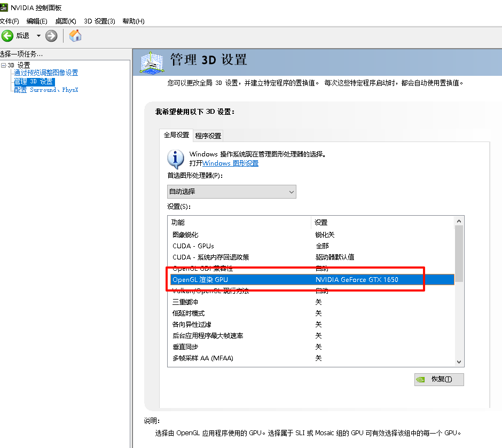This screenshot has width=502, height=448.
Task: Click the NVIDIA Control Panel title icon
Action: click(4, 7)
